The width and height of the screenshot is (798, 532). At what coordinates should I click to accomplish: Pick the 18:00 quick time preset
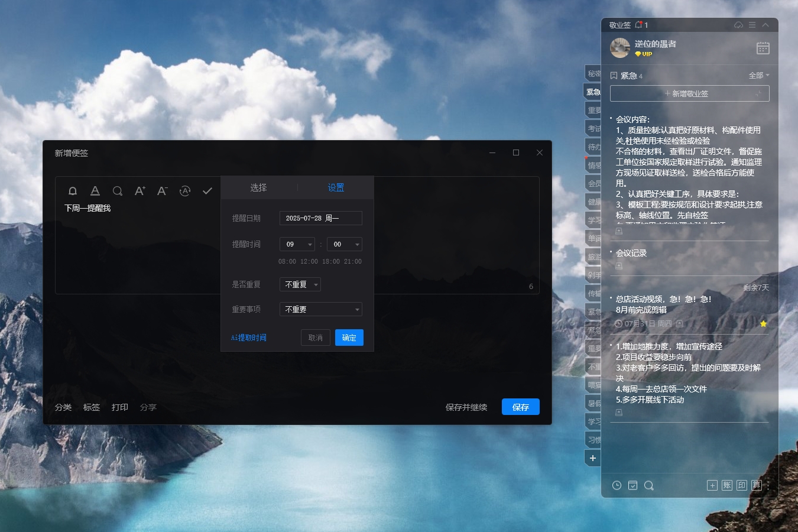coord(331,261)
